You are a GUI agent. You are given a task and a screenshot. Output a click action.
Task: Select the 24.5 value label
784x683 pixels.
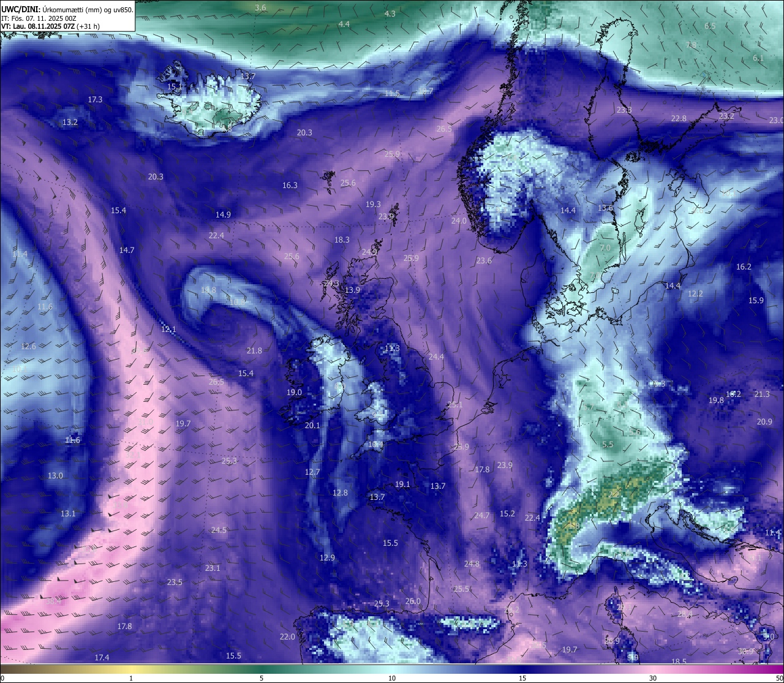[219, 530]
